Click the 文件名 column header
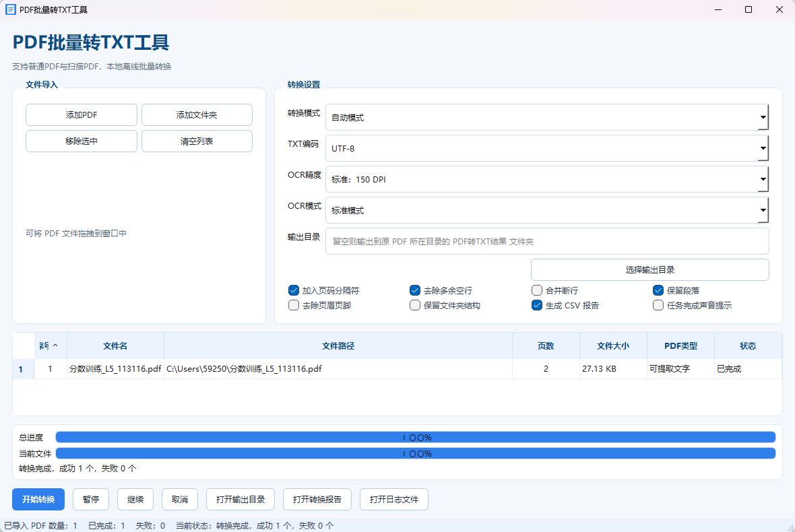 (x=115, y=345)
